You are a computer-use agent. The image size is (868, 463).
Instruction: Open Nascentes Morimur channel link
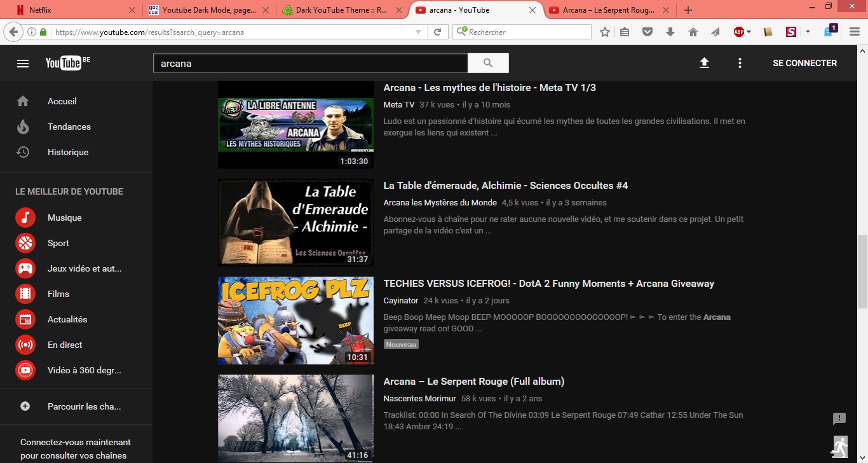[419, 399]
